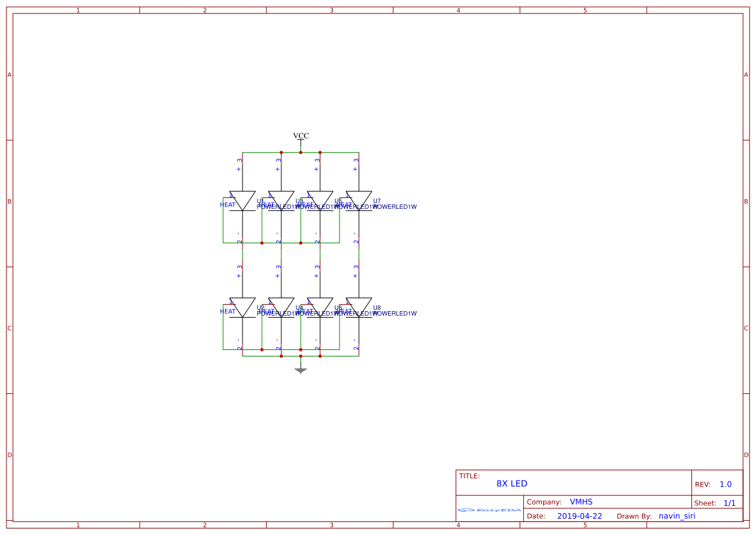
Task: Click the zone B label on left border
Action: [9, 201]
